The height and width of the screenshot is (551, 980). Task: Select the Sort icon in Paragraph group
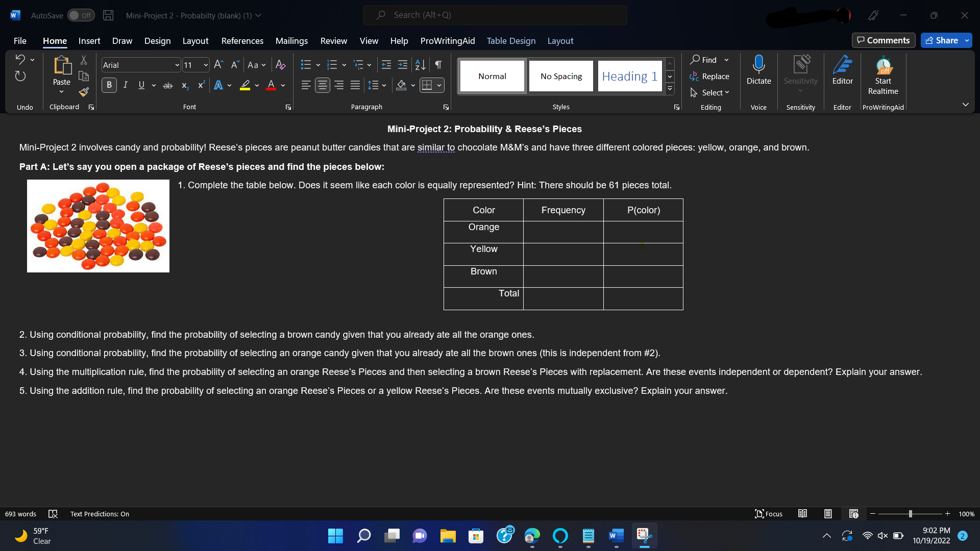(420, 65)
